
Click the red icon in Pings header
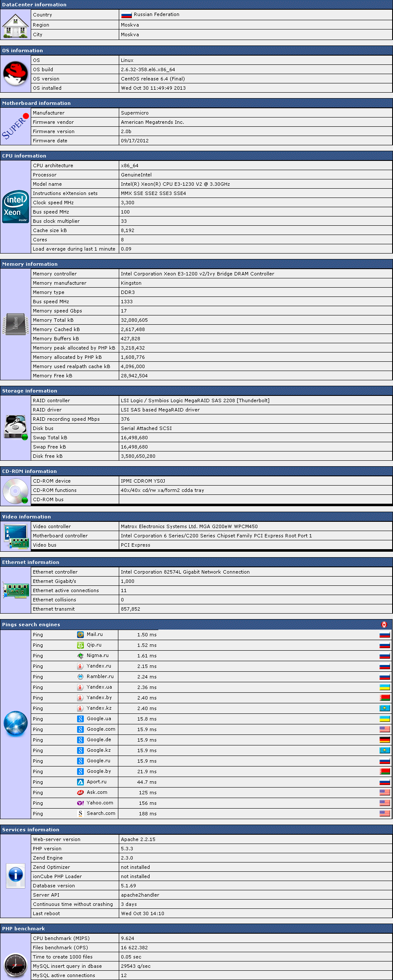click(x=384, y=625)
